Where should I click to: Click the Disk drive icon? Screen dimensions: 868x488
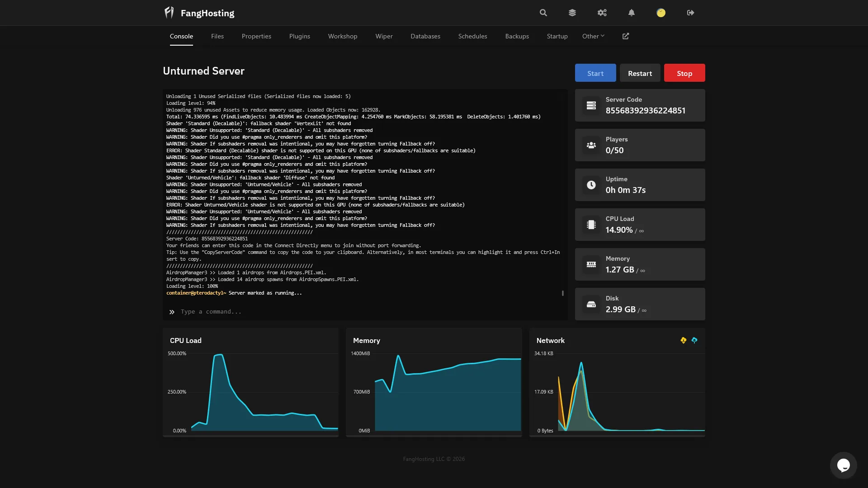pyautogui.click(x=591, y=304)
